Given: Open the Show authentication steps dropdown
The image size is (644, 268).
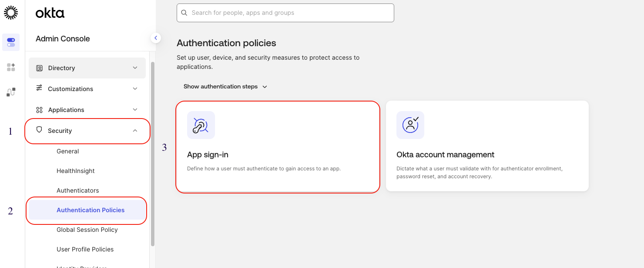Looking at the screenshot, I should pyautogui.click(x=225, y=87).
